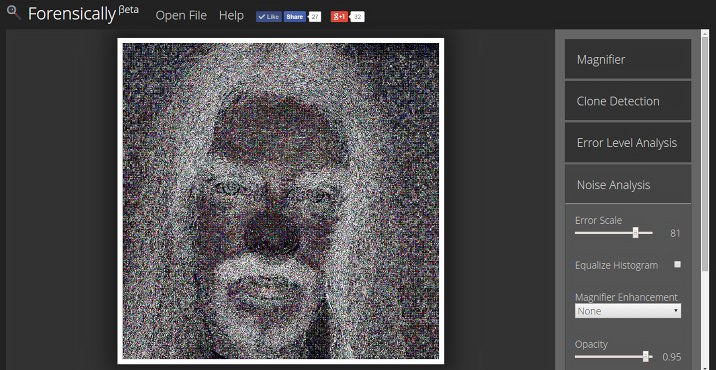Toggle the Equalize Histogram checkbox
Screen dimensions: 716x370
coord(677,264)
